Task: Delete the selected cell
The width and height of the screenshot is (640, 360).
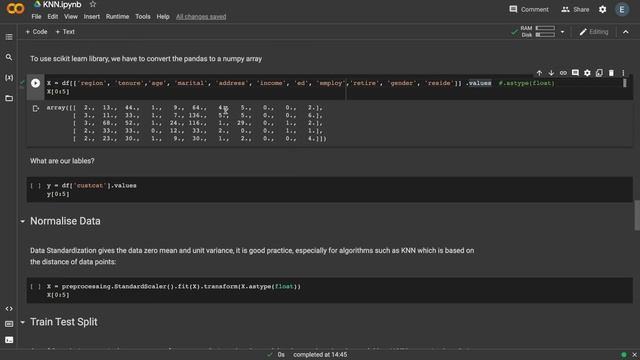Action: 611,73
